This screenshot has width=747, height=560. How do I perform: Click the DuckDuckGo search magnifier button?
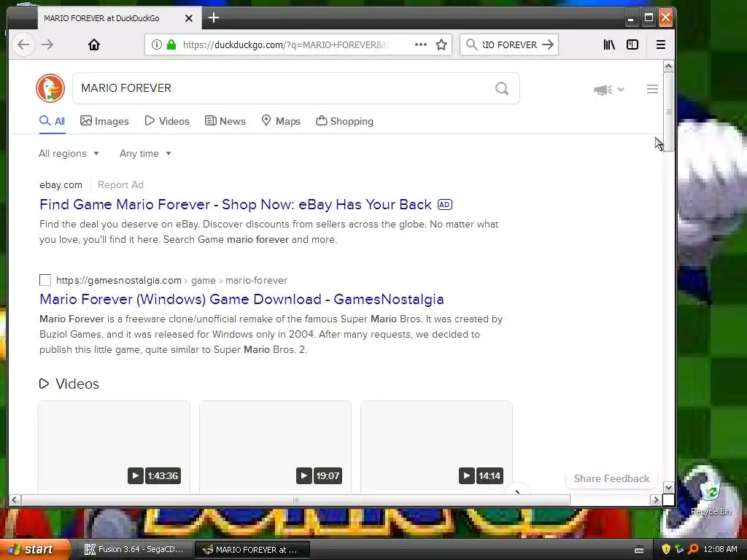(x=502, y=88)
